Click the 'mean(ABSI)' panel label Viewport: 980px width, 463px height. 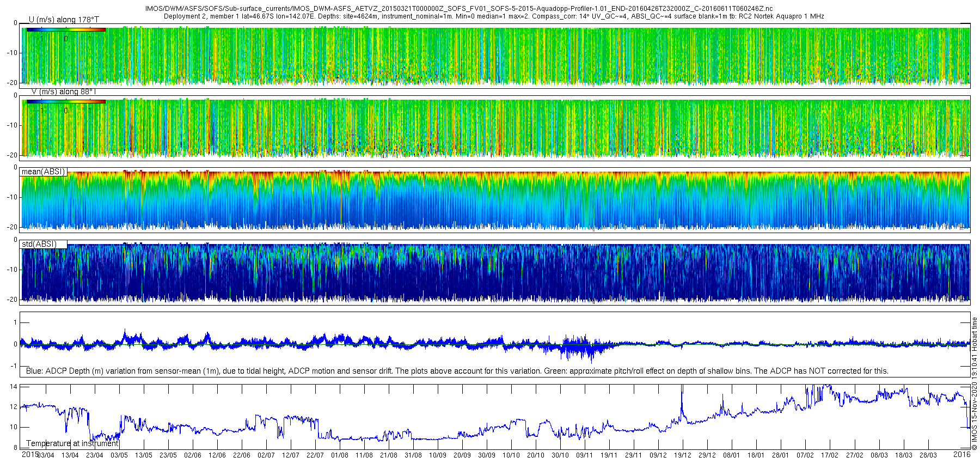43,172
